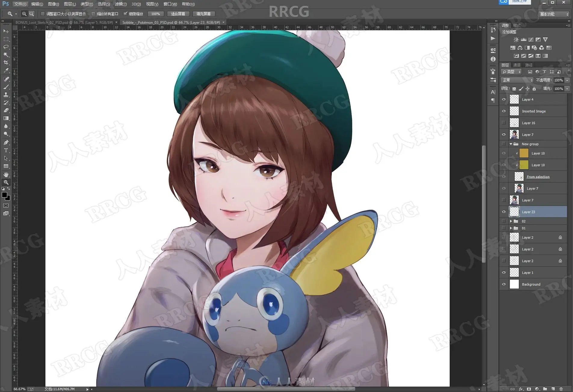Image resolution: width=573 pixels, height=392 pixels.
Task: Select the Move tool in the toolbox
Action: click(x=6, y=31)
